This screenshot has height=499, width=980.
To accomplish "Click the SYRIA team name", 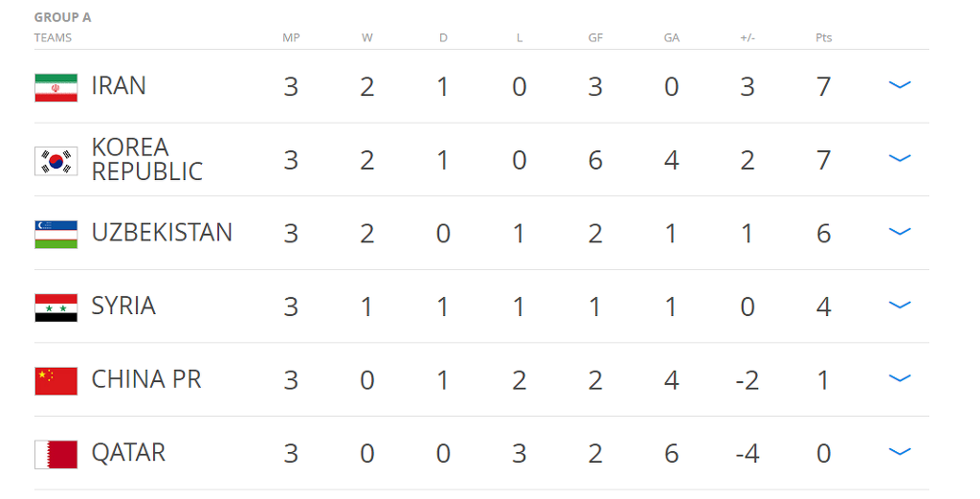I will coord(123,306).
